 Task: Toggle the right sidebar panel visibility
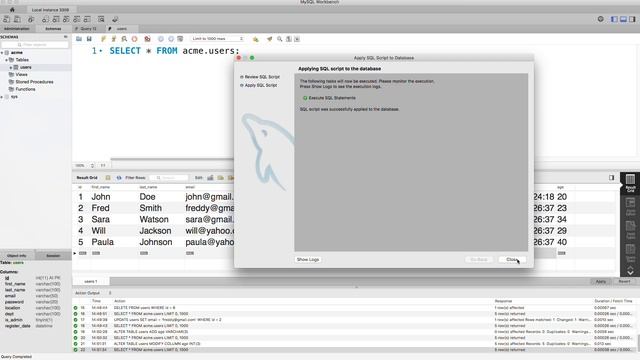pyautogui.click(x=632, y=19)
